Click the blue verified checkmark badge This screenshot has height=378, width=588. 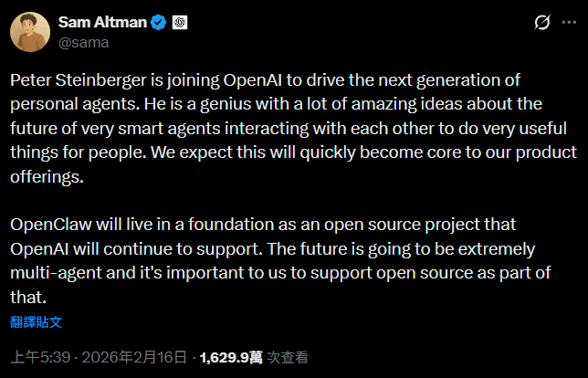pos(159,23)
